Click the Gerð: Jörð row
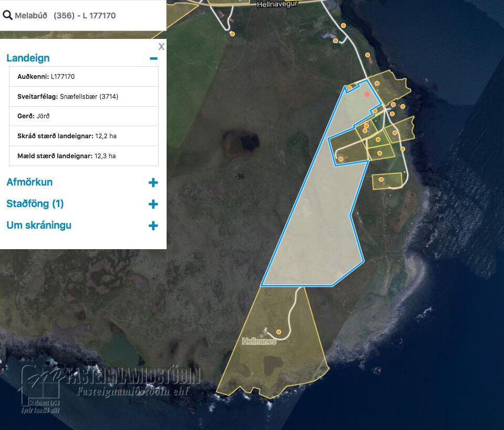Viewport: 504px width, 430px height. 84,116
